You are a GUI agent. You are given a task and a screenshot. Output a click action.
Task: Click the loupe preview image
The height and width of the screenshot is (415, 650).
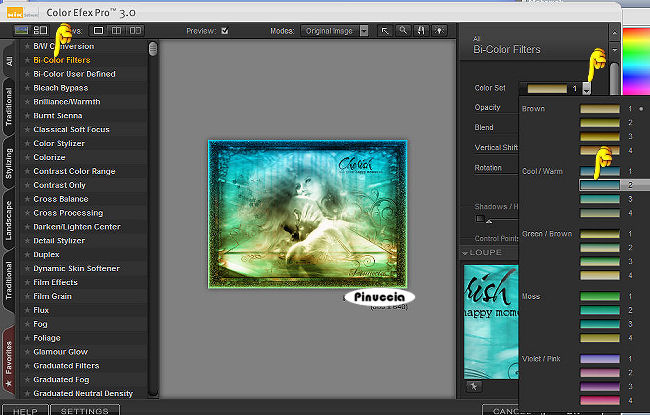coord(491,322)
